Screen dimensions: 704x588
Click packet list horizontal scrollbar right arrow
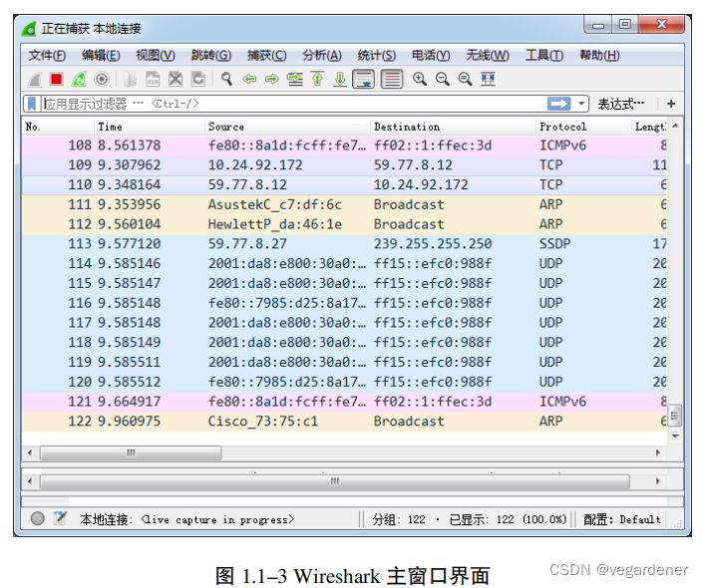click(x=658, y=452)
